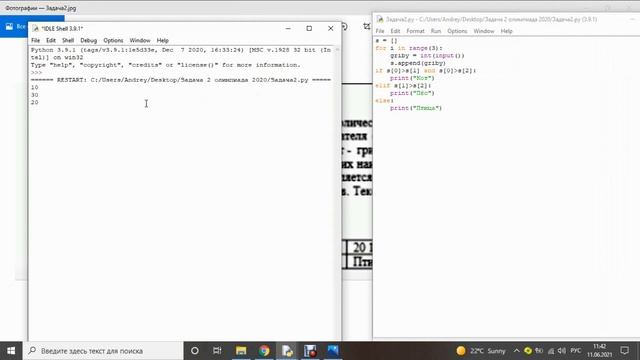Image resolution: width=640 pixels, height=360 pixels.
Task: Click the IDLE Shell vertical scrollbar
Action: pos(338,192)
